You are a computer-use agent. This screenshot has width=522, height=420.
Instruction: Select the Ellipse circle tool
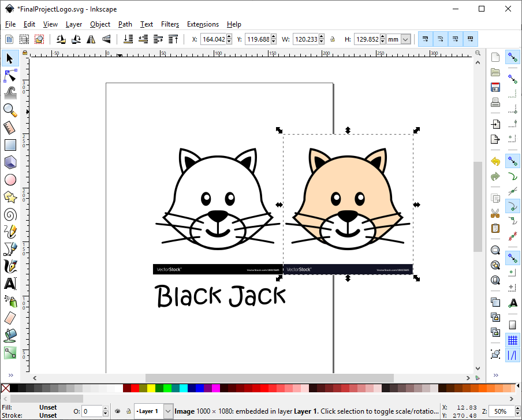pos(10,180)
